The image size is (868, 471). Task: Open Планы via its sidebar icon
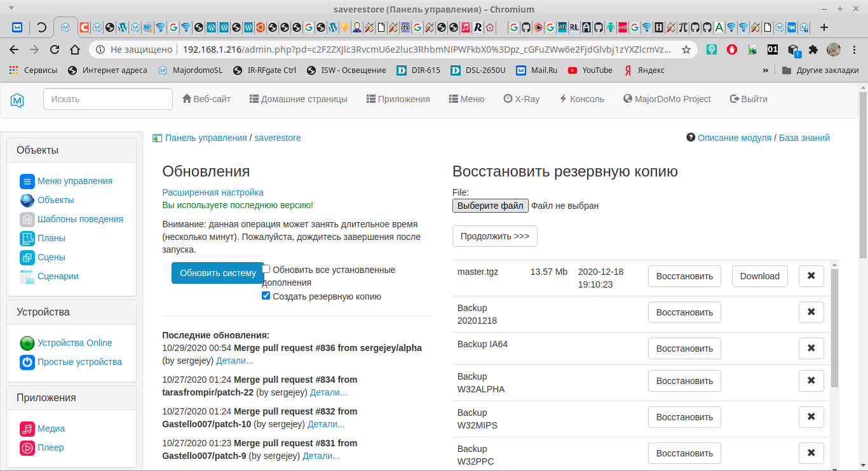pyautogui.click(x=27, y=238)
